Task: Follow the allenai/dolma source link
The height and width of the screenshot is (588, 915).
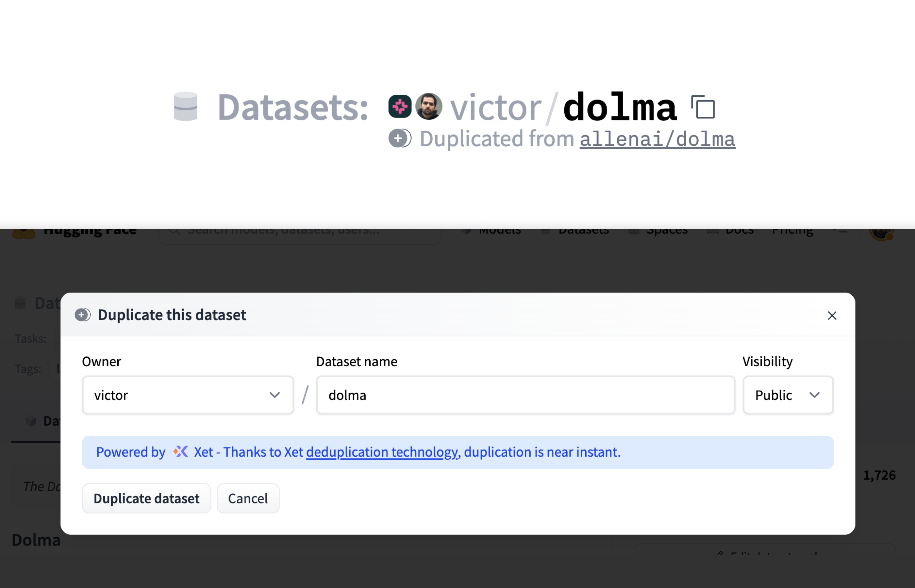Action: 657,139
